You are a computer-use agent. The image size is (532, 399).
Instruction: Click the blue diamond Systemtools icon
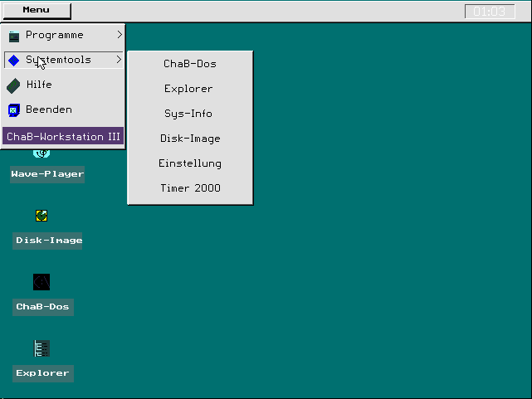[14, 61]
